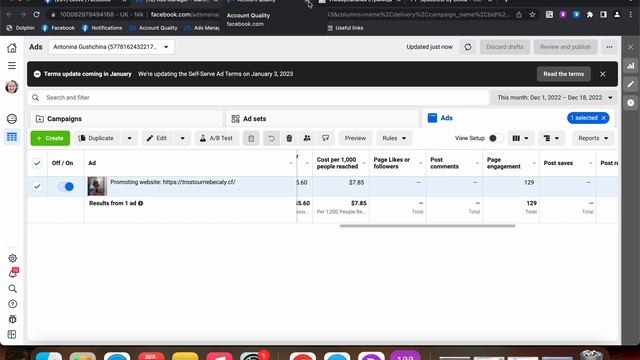
Task: Click the Edit button
Action: 157,138
